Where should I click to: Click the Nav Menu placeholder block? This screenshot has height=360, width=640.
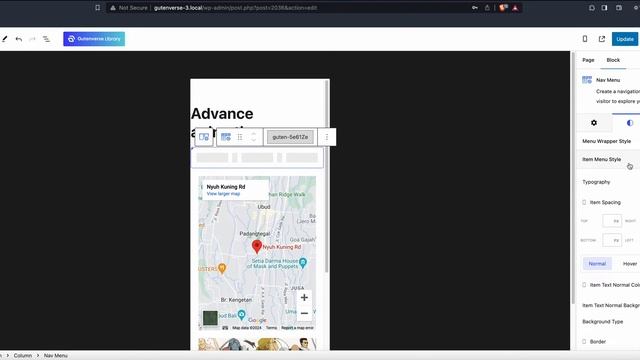click(x=257, y=158)
